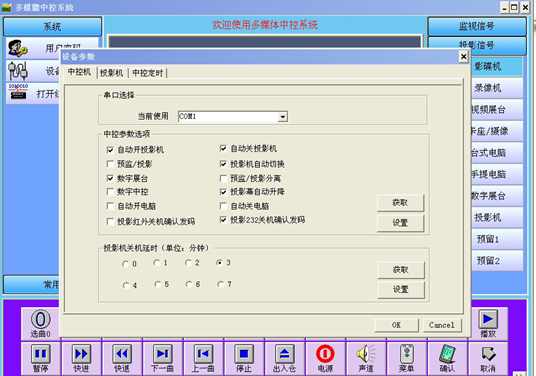Click the eject tray (出入仓) icon
This screenshot has height=376, width=536.
284,354
